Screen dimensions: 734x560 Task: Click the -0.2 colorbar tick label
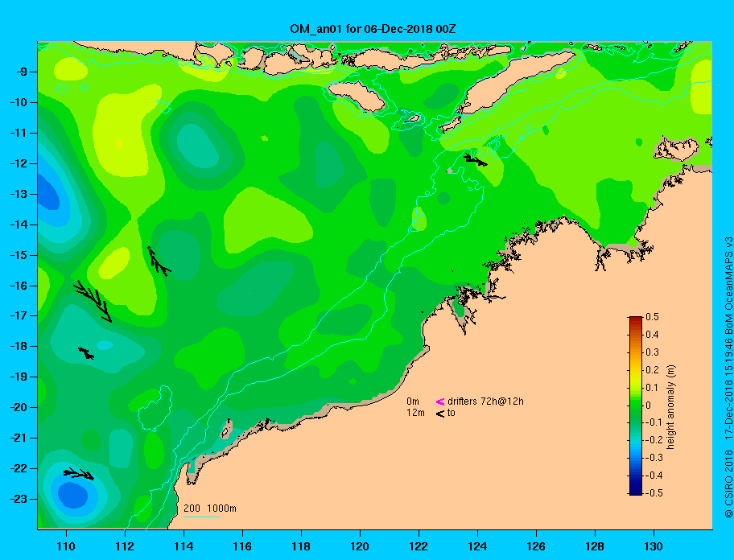pos(654,440)
